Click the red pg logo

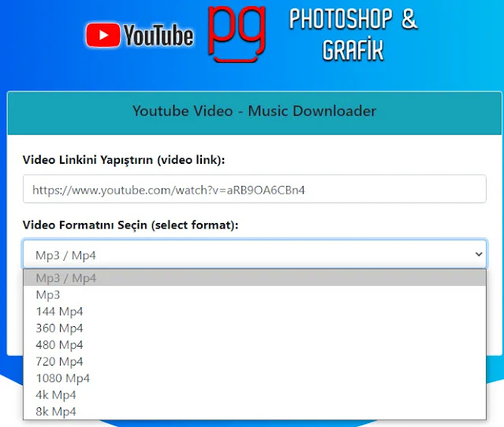pyautogui.click(x=237, y=33)
